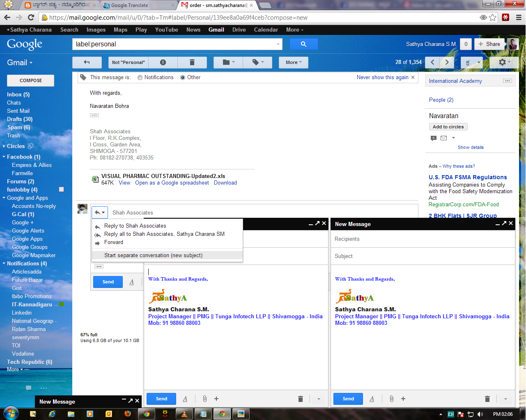Click the blue search magnifier button

pos(303,44)
